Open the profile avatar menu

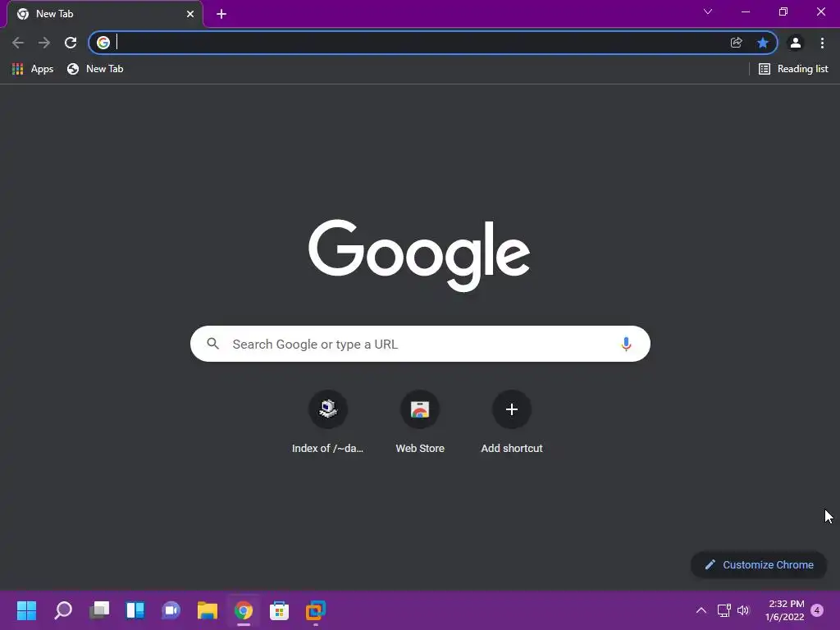(x=796, y=43)
